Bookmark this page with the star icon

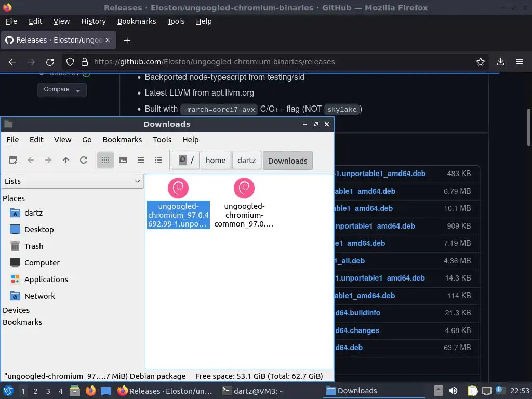[x=481, y=62]
